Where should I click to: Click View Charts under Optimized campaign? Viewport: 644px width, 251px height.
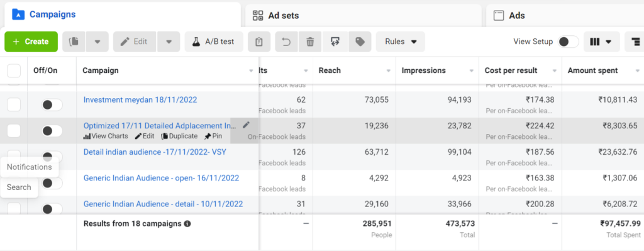(x=106, y=136)
